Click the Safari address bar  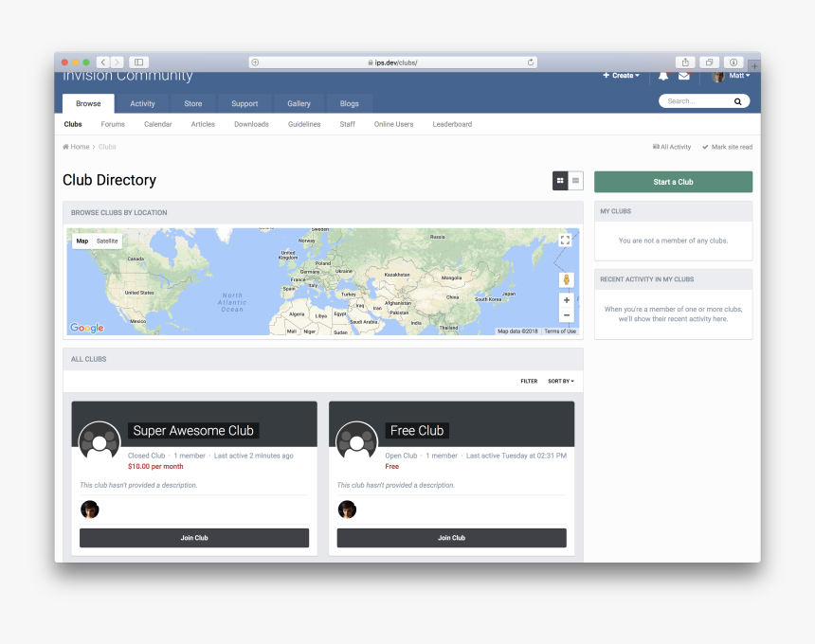tap(393, 63)
